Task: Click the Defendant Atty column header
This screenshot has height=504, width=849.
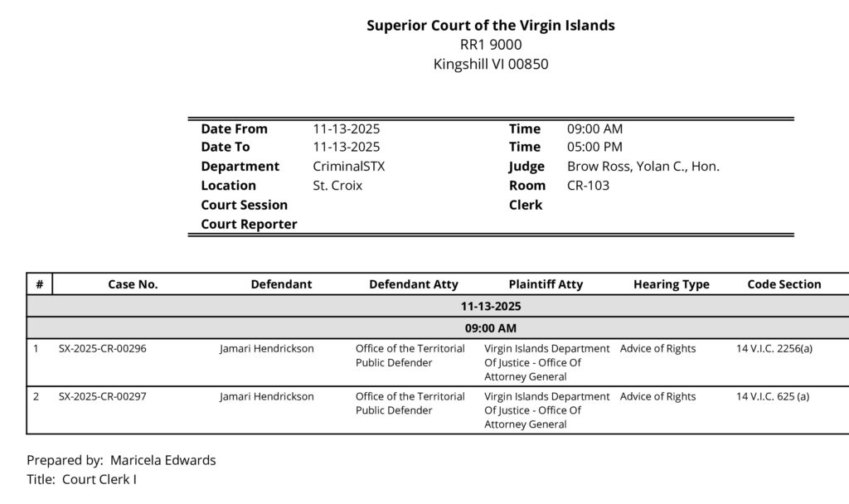Action: (413, 284)
